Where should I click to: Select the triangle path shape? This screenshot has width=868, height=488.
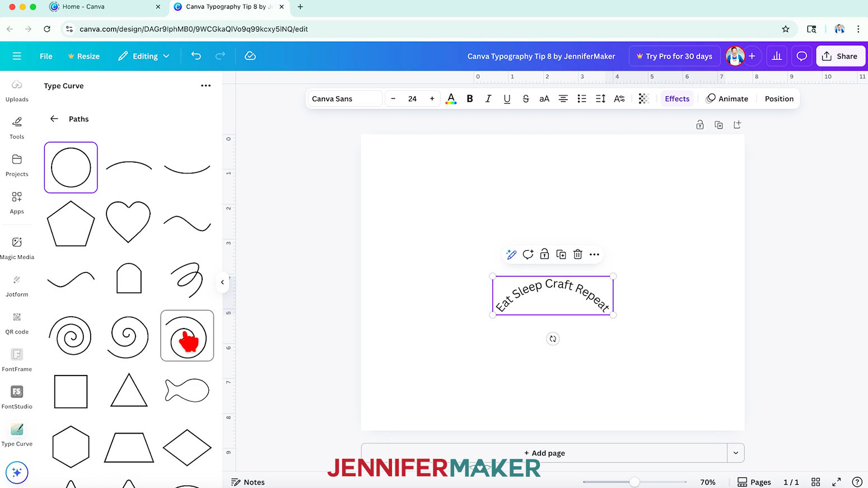coord(129,391)
